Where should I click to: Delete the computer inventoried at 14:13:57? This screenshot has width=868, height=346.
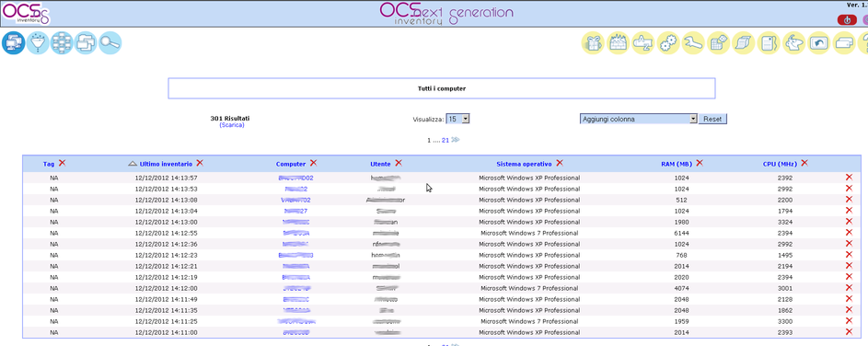[x=849, y=178]
